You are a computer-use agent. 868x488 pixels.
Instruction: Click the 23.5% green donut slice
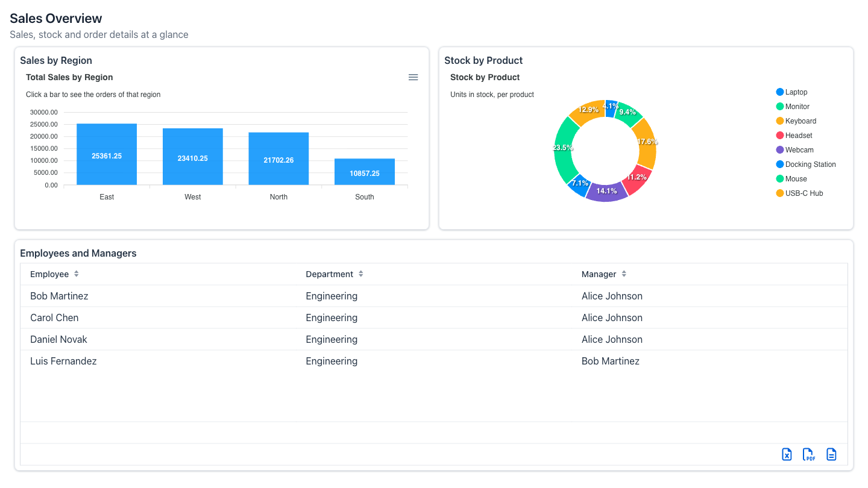(563, 148)
